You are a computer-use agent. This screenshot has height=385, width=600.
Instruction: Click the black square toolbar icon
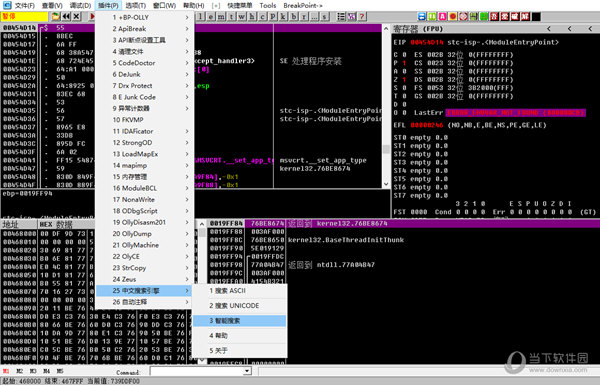536,16
